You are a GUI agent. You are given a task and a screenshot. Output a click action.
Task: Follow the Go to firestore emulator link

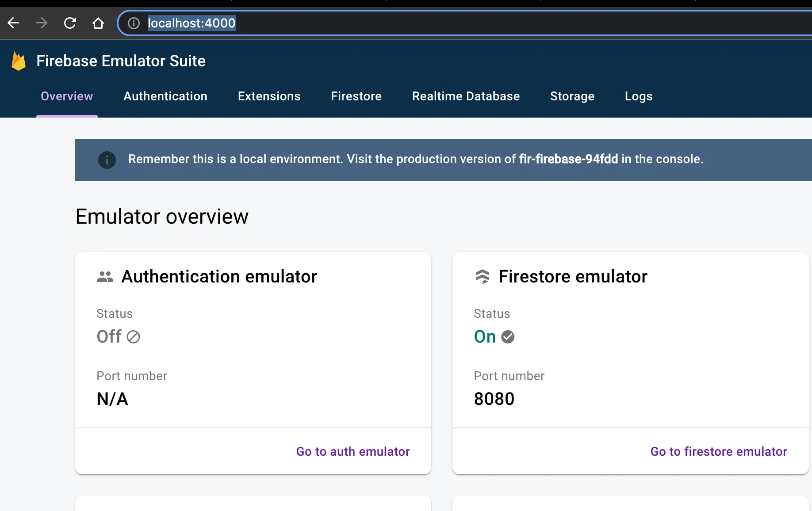click(719, 451)
